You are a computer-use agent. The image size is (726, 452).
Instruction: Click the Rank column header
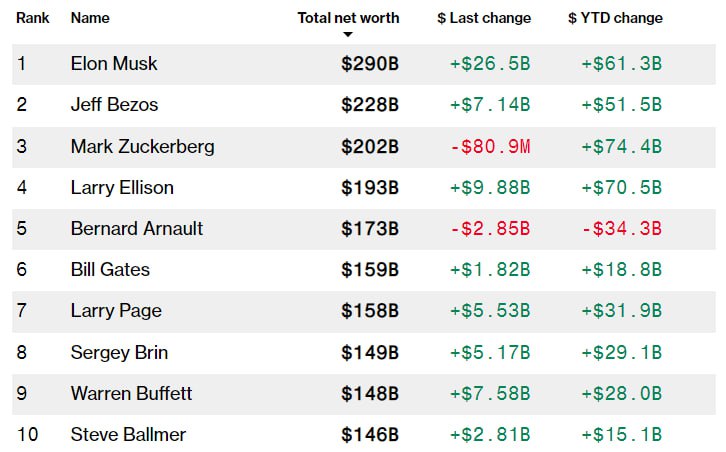click(33, 18)
